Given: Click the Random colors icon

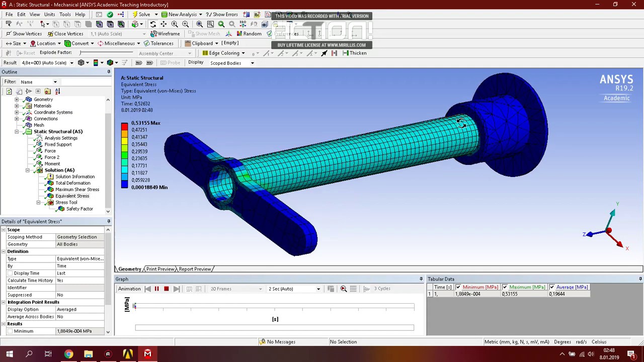Looking at the screenshot, I should pyautogui.click(x=239, y=34).
